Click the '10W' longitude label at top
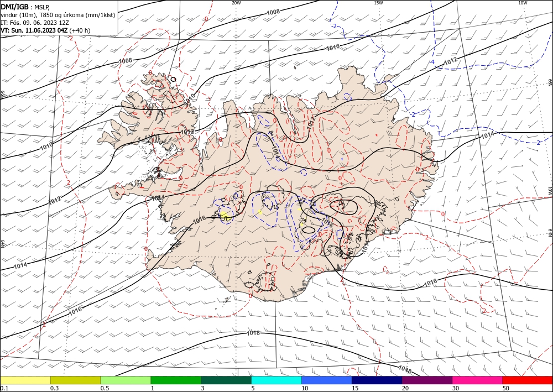This screenshot has height=392, width=553. pyautogui.click(x=523, y=3)
